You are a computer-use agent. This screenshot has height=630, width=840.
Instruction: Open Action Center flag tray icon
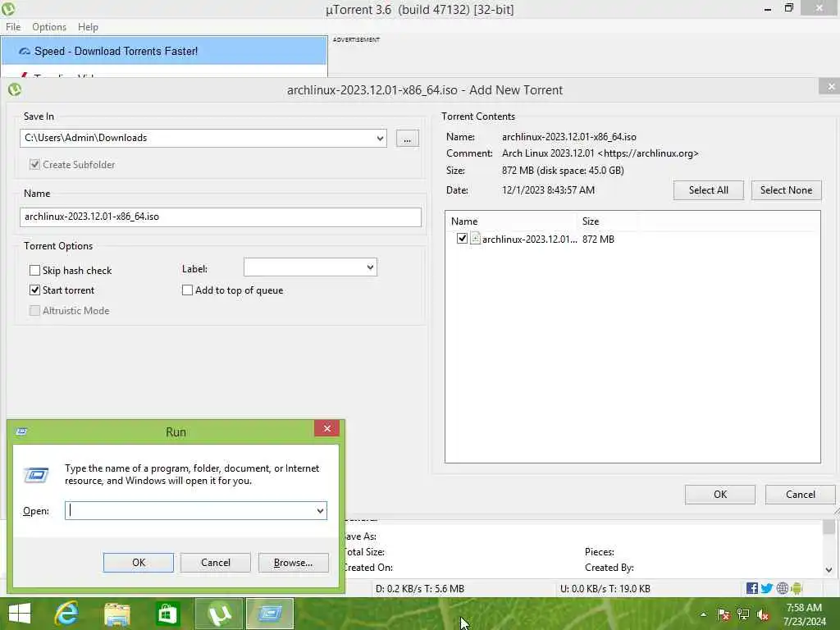click(724, 614)
